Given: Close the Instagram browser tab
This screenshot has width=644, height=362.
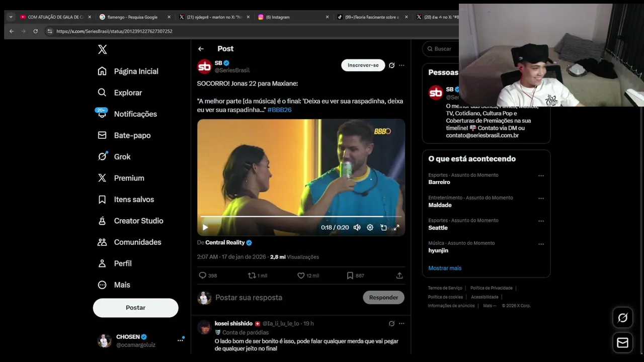Looking at the screenshot, I should tap(327, 17).
